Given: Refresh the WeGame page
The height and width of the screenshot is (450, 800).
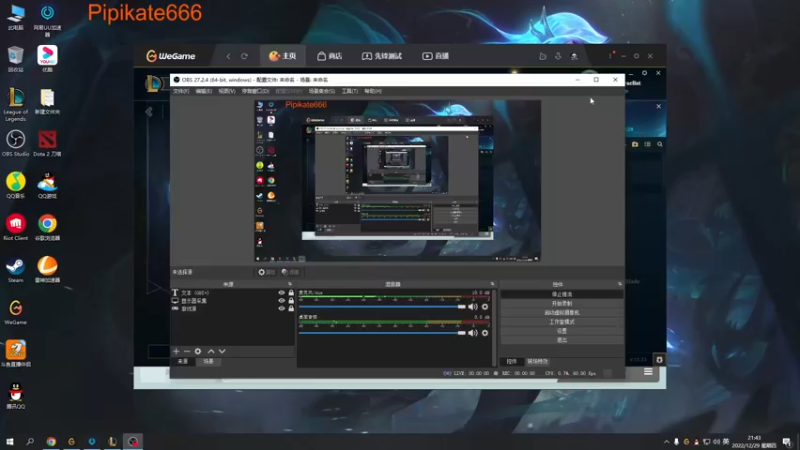Looking at the screenshot, I should [244, 56].
